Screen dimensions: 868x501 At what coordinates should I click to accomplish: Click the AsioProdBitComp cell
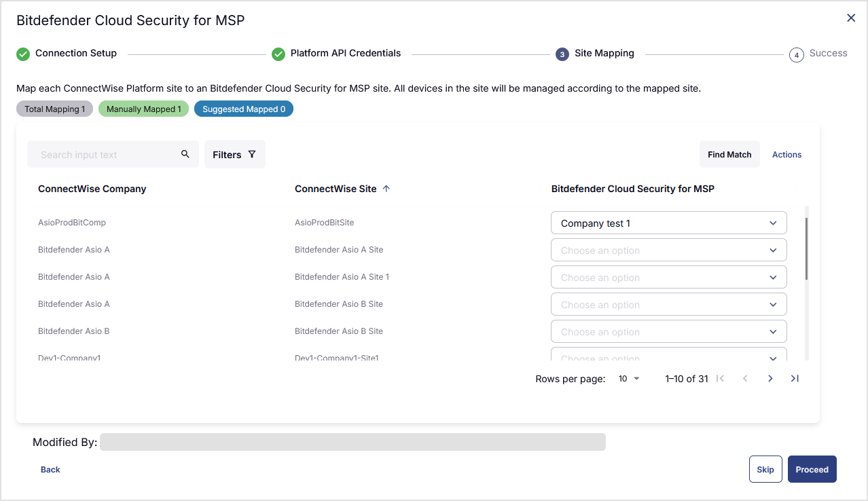(x=72, y=223)
